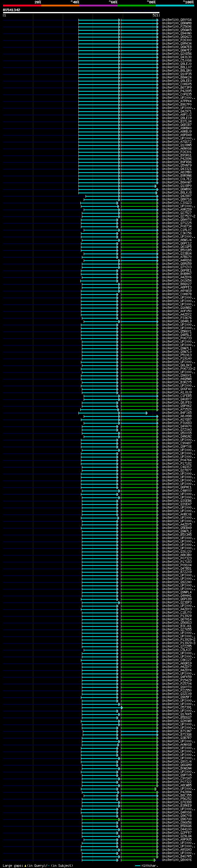Image resolution: width=197 pixels, height=868 pixels.
Task: Open hit UniRef100_P25696
Action: tap(177, 26)
